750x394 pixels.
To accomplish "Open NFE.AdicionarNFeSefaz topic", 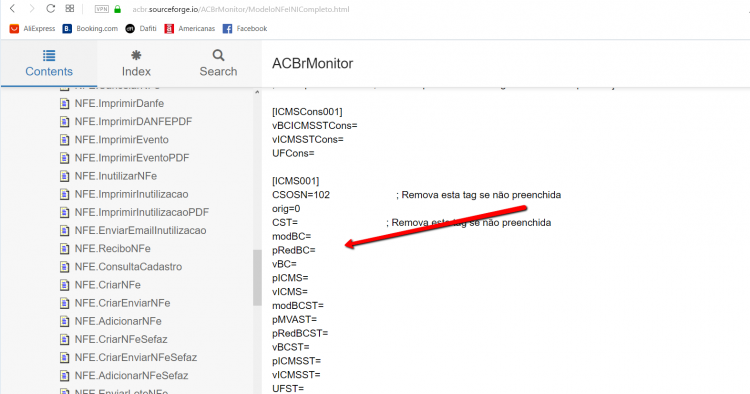I will tap(132, 376).
